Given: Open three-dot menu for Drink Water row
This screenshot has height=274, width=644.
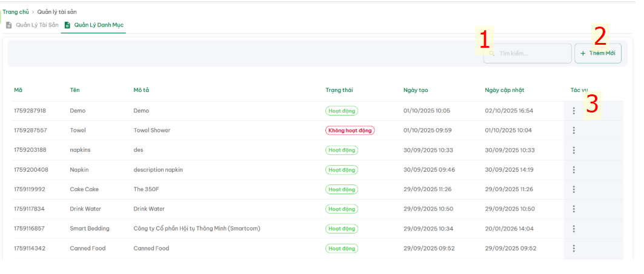Looking at the screenshot, I should (x=573, y=209).
